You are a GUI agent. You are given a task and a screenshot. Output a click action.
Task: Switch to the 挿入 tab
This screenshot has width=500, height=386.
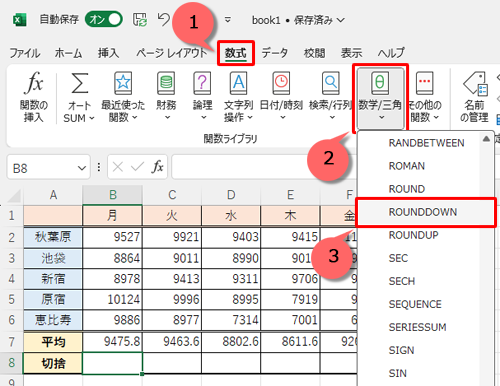[x=108, y=53]
